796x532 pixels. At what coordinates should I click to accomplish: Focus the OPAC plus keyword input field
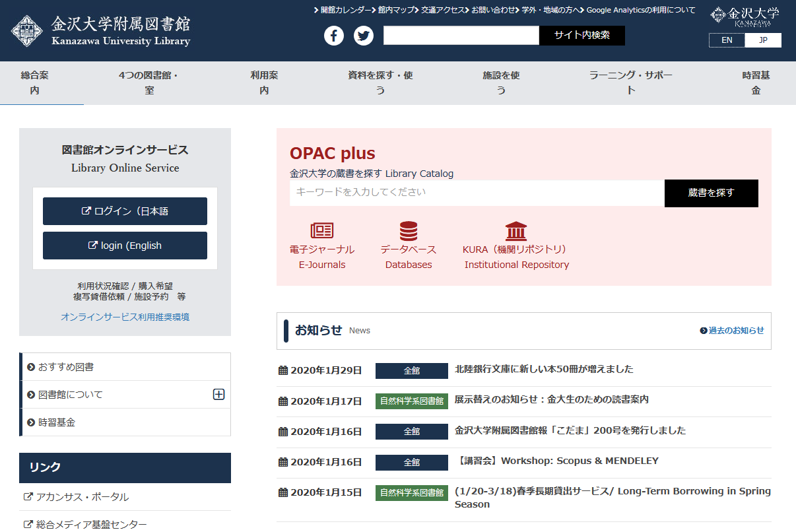point(477,193)
